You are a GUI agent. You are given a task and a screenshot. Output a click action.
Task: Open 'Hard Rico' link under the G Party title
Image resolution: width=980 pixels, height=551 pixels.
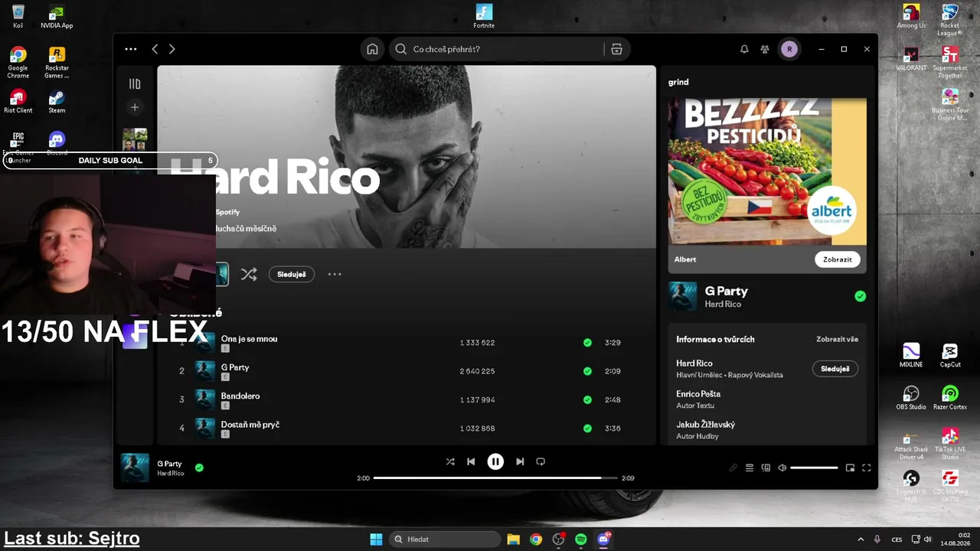tap(723, 304)
